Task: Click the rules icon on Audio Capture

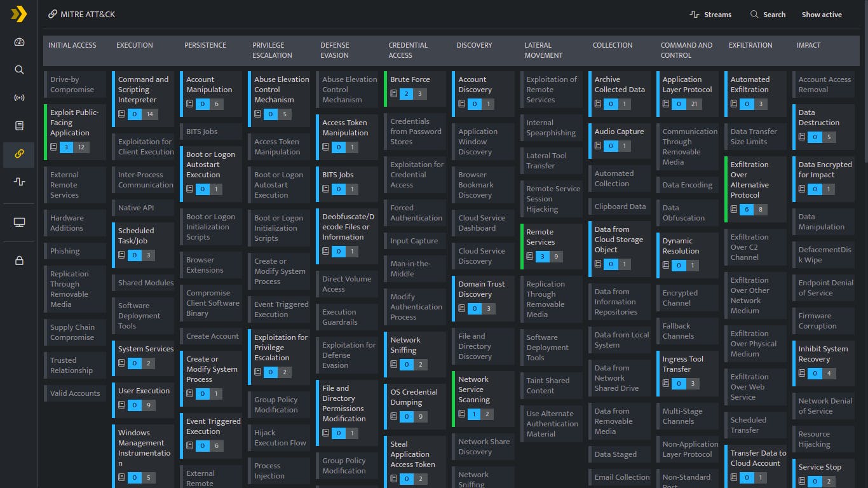Action: (598, 146)
